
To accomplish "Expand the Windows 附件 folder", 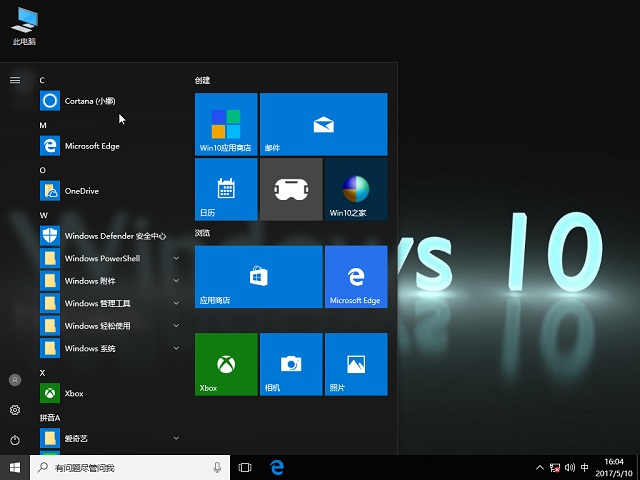I will point(110,280).
